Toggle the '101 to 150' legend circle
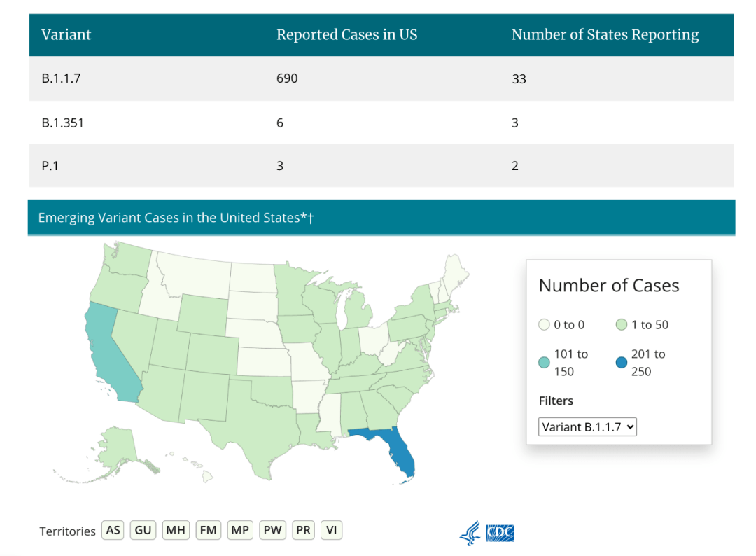The width and height of the screenshot is (756, 556). click(545, 363)
